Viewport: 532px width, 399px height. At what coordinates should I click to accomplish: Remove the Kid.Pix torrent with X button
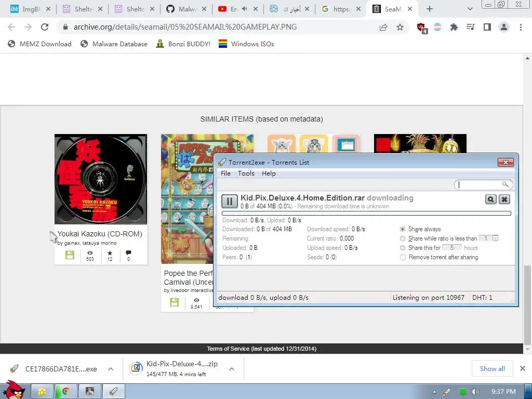coord(504,199)
